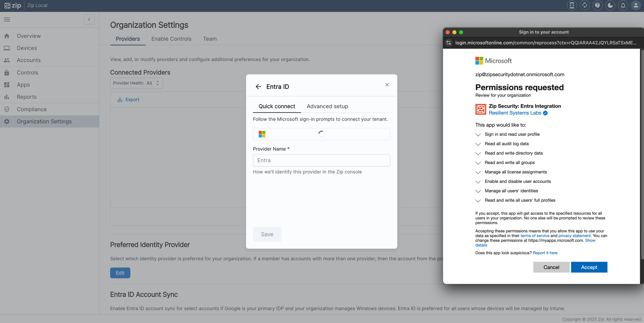Expand 'Read all audit log data' permission

(478, 144)
